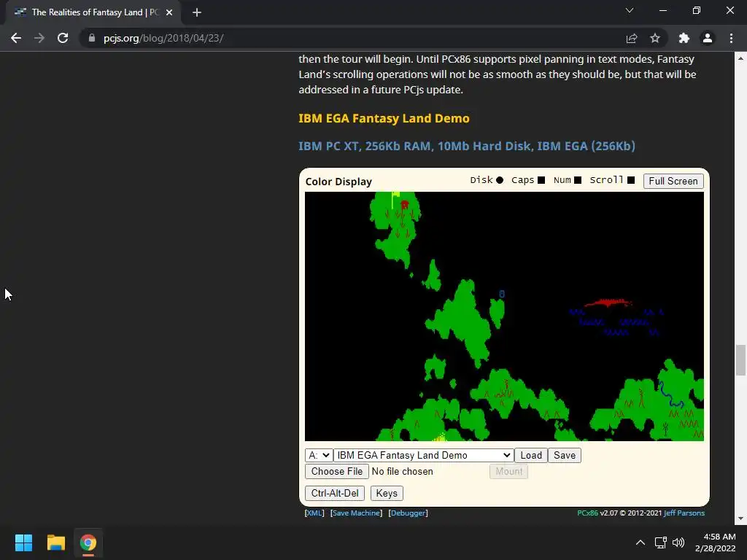Open Chrome extensions puzzle icon

coord(684,38)
